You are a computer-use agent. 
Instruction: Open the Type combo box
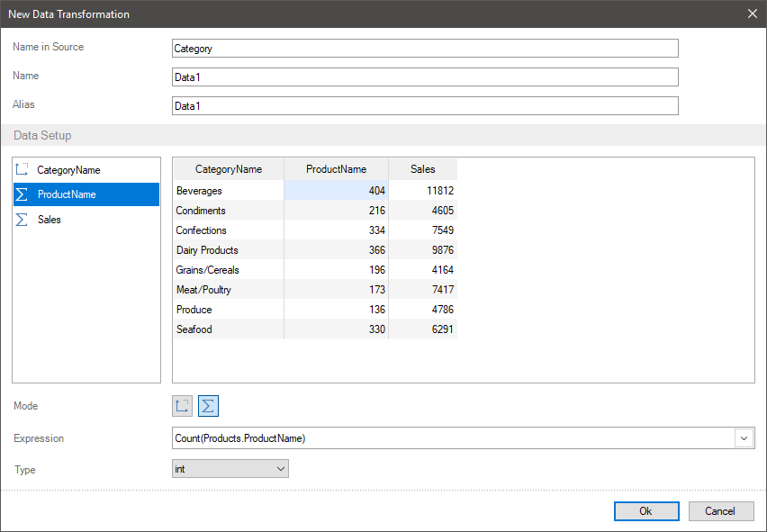tap(230, 469)
